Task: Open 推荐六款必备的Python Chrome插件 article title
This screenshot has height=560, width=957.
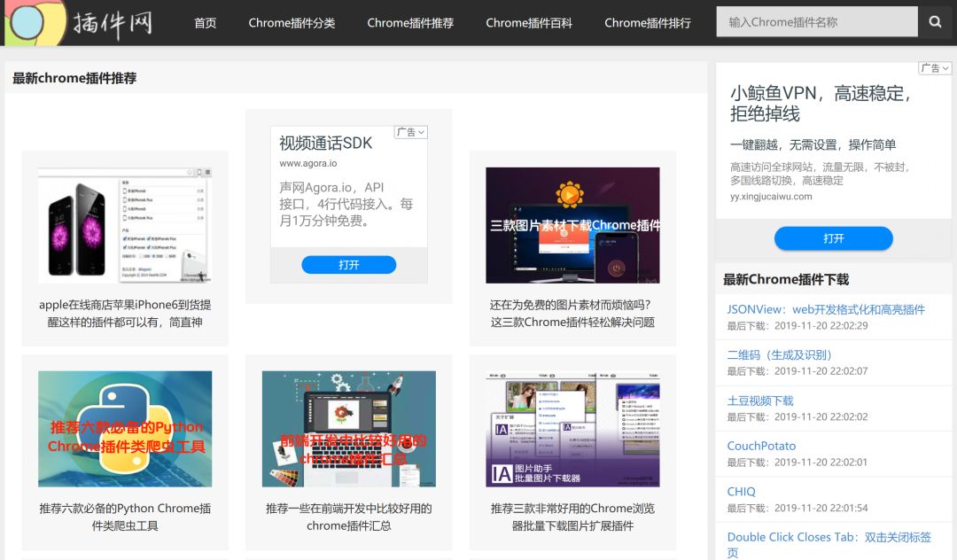Action: pos(125,517)
